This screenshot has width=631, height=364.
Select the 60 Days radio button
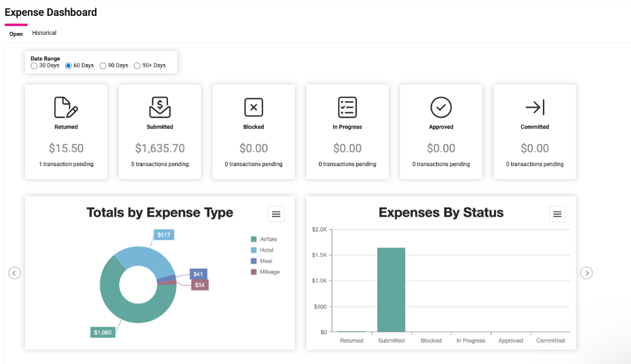[x=68, y=66]
